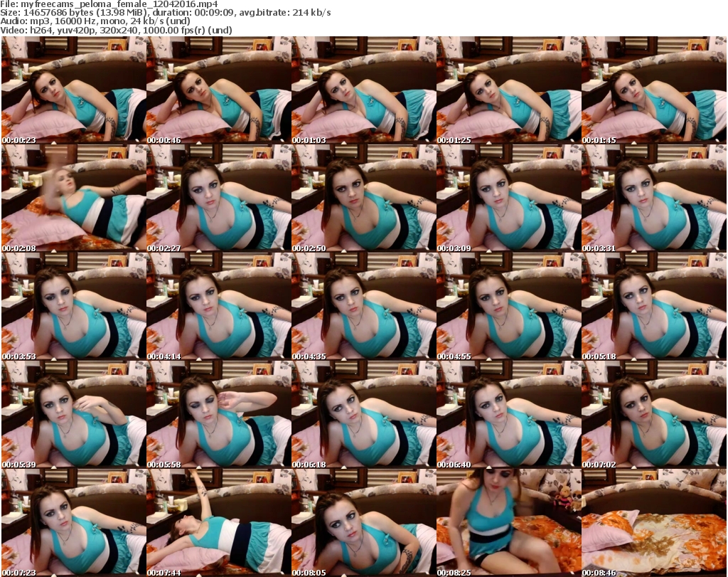Click the frame stamped 00:08:46
Viewport: 728px width, 577px height.
[x=654, y=523]
